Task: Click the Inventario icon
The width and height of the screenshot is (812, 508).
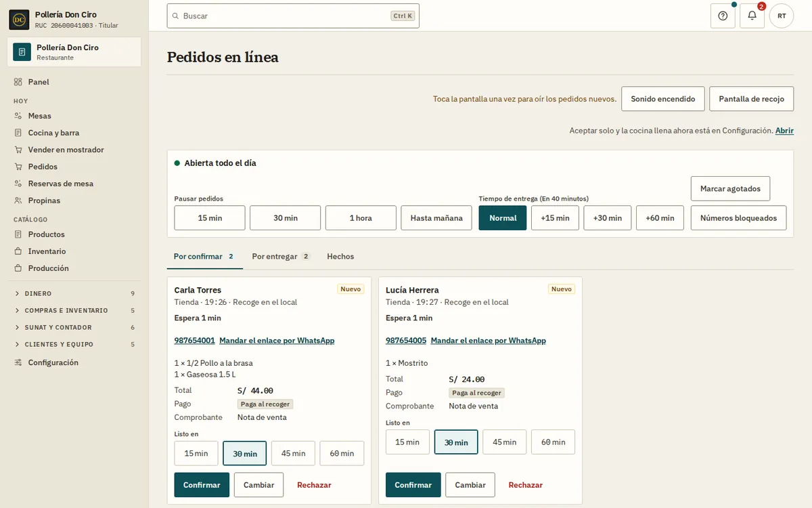Action: (18, 251)
